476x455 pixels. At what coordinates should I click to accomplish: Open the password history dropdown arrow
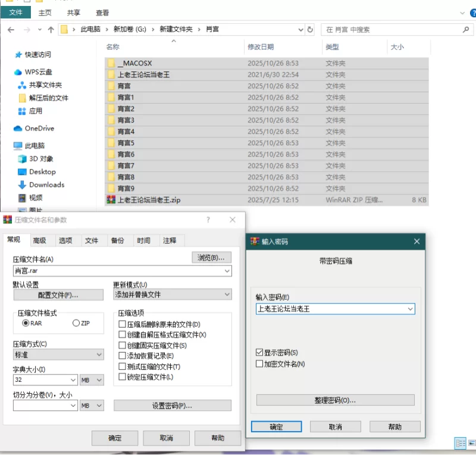410,309
